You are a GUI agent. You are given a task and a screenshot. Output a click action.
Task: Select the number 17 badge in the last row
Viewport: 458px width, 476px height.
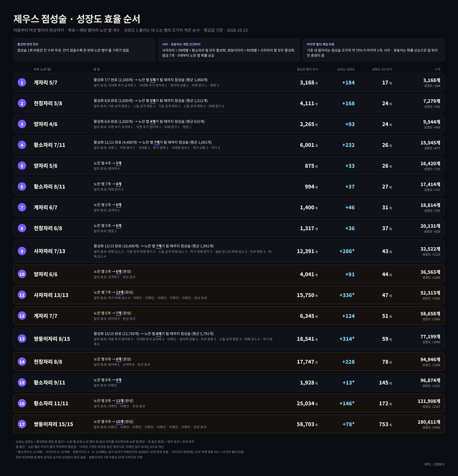pyautogui.click(x=22, y=424)
